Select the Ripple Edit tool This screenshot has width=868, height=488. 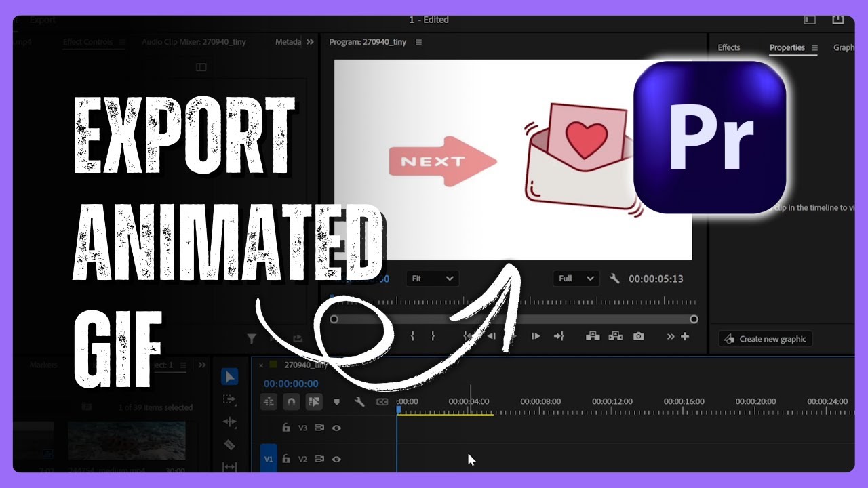coord(230,422)
